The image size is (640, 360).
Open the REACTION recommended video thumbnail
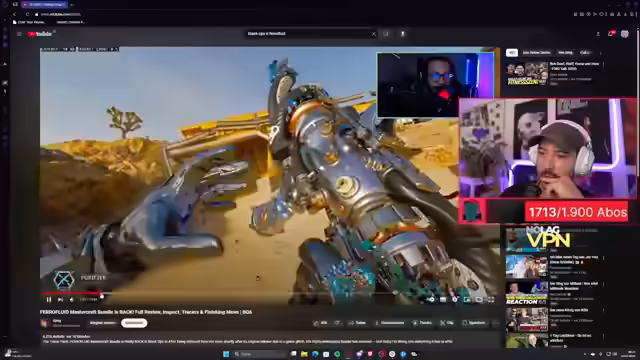coord(527,293)
